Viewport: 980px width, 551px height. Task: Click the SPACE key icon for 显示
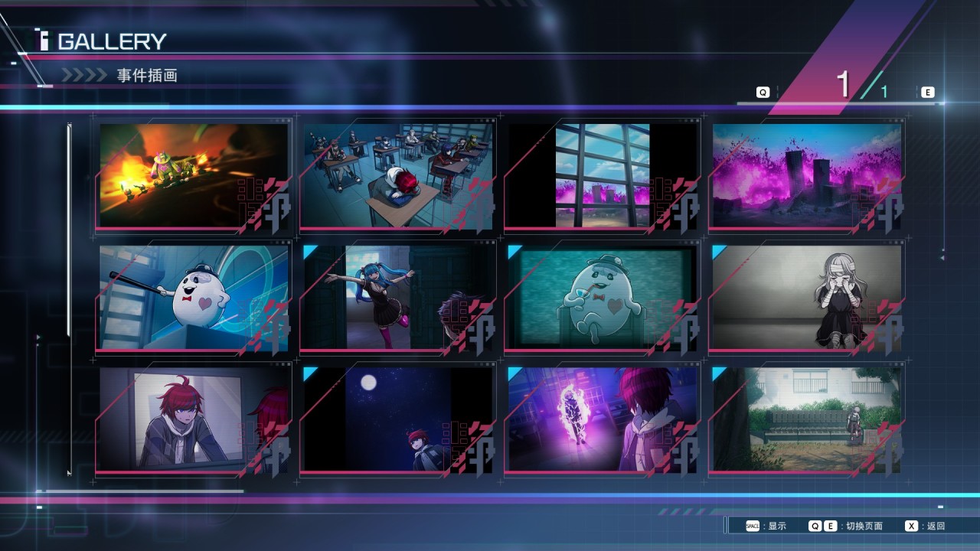click(x=753, y=527)
